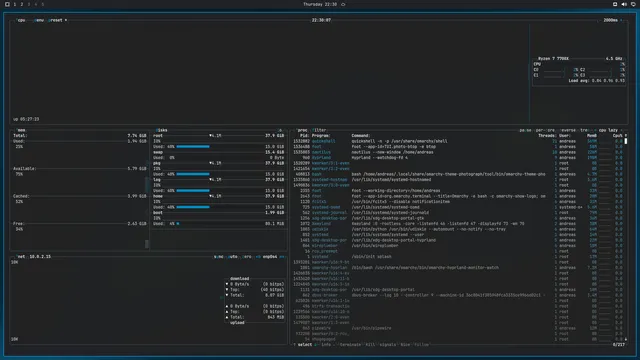Click the Ryzen 7 7700X label
This screenshot has height=360, width=640.
(553, 59)
